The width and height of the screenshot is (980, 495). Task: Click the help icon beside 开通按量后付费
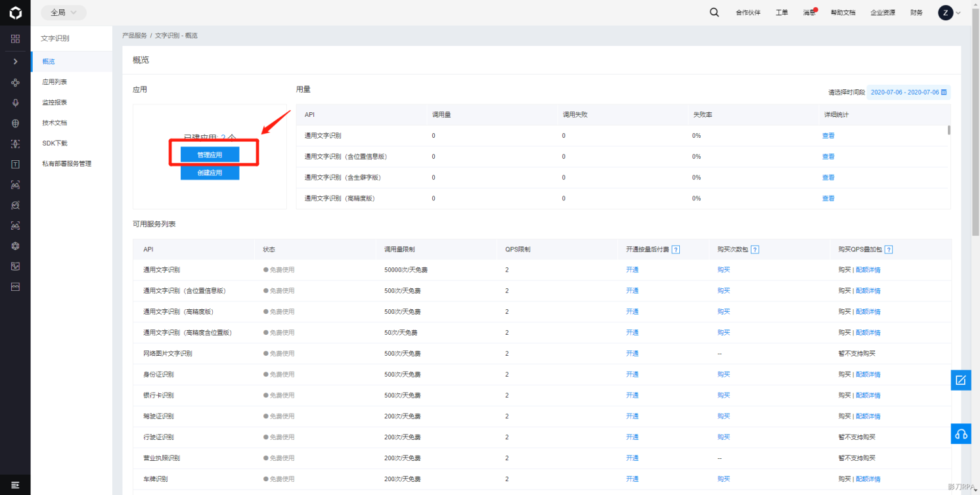pyautogui.click(x=676, y=249)
